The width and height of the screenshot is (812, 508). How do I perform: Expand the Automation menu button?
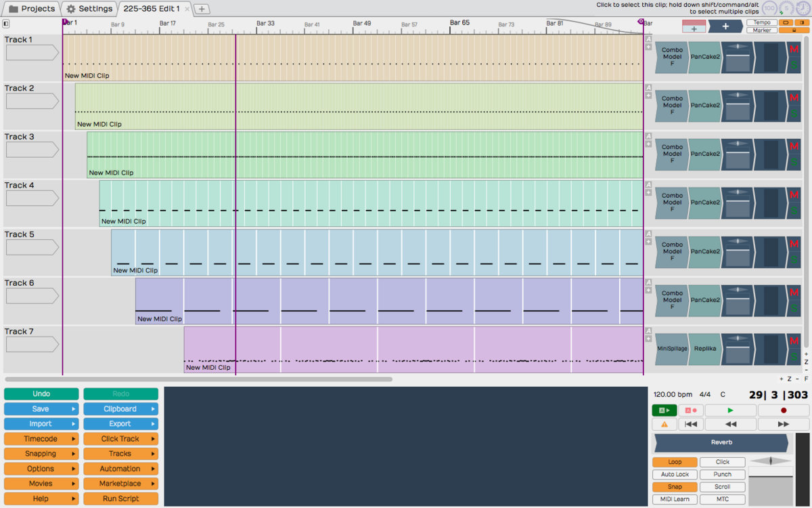click(120, 469)
